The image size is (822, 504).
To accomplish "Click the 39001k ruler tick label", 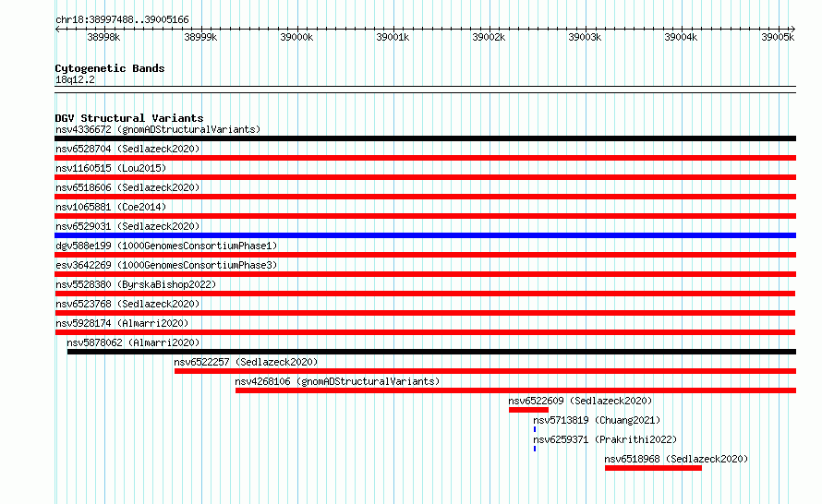I will pyautogui.click(x=393, y=37).
